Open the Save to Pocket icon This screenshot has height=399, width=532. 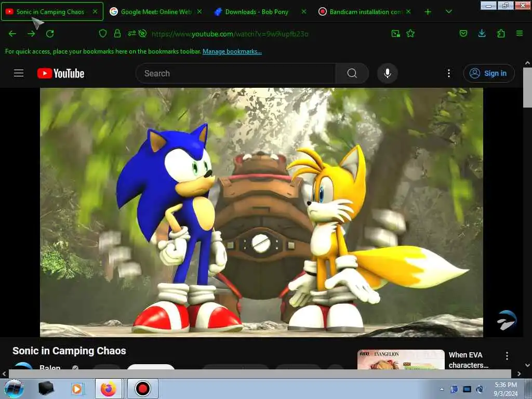click(x=463, y=33)
